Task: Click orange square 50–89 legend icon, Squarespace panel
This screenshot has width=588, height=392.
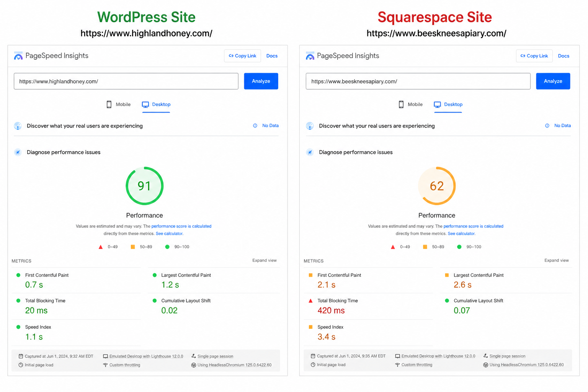Action: click(x=425, y=247)
